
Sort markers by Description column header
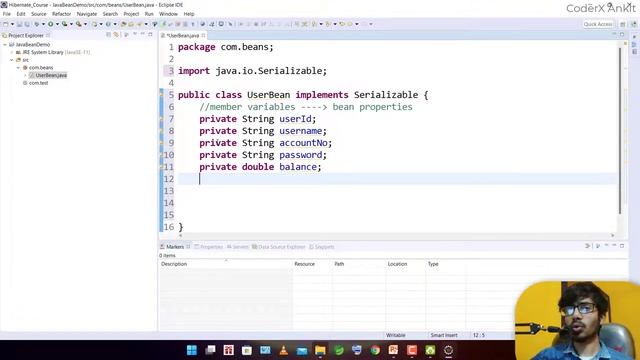click(225, 264)
